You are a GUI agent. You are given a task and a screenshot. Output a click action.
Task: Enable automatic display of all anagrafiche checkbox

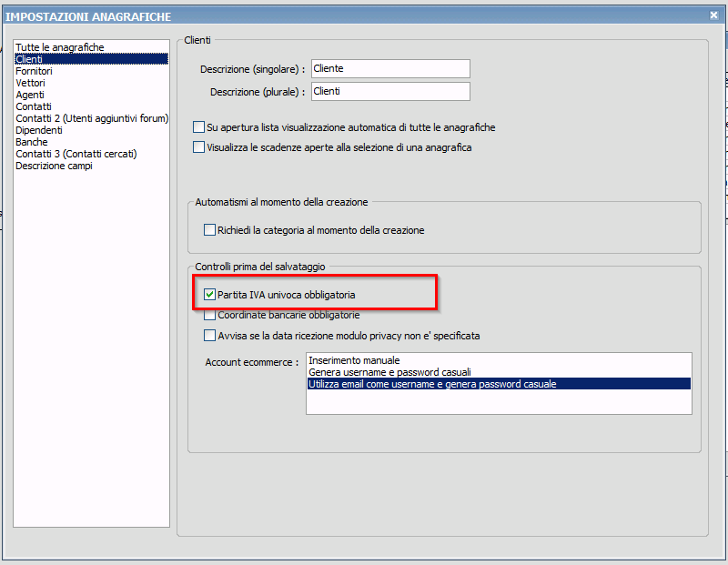tap(199, 127)
